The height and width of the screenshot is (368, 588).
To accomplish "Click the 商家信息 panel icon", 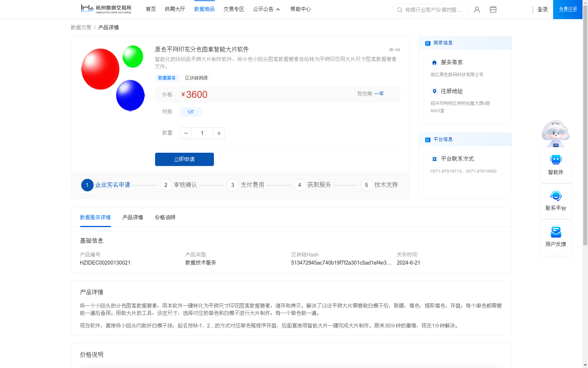I will [x=428, y=43].
